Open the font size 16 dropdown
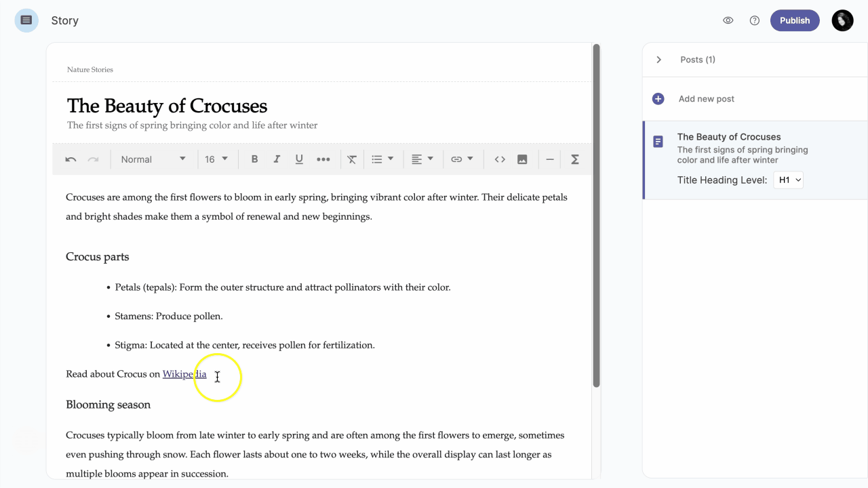 pos(216,159)
